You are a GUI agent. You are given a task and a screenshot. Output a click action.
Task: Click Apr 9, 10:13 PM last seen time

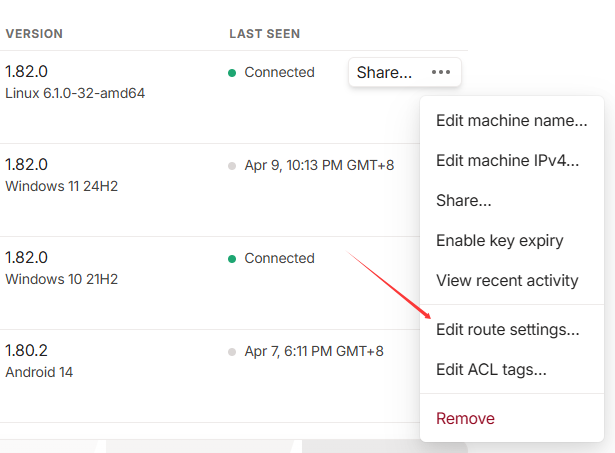point(319,166)
